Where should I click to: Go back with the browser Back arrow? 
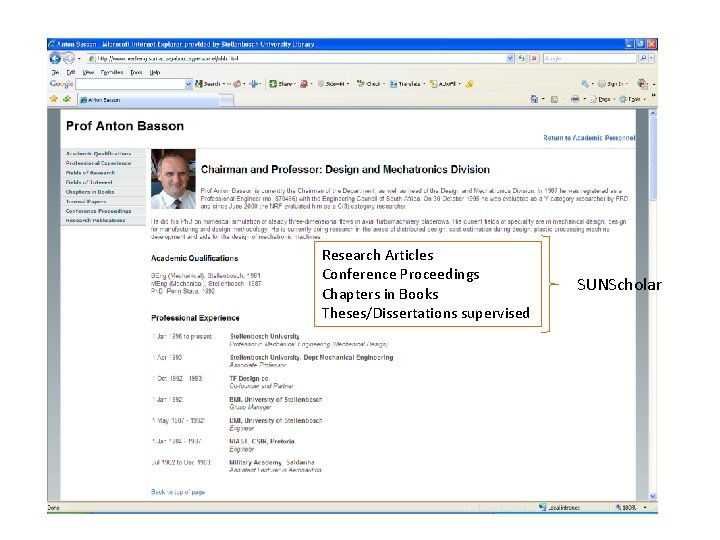tap(55, 58)
